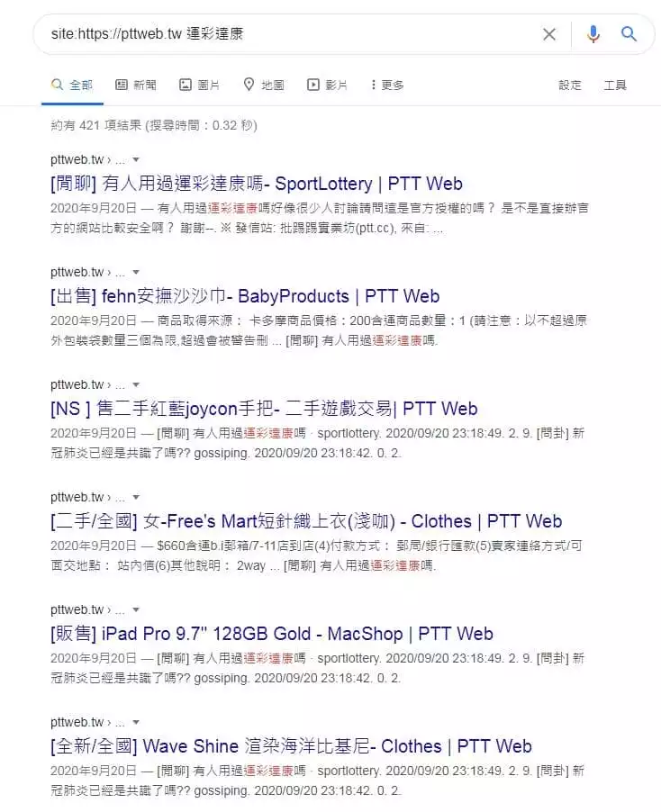Clear the search query with X icon
The height and width of the screenshot is (812, 661).
549,34
